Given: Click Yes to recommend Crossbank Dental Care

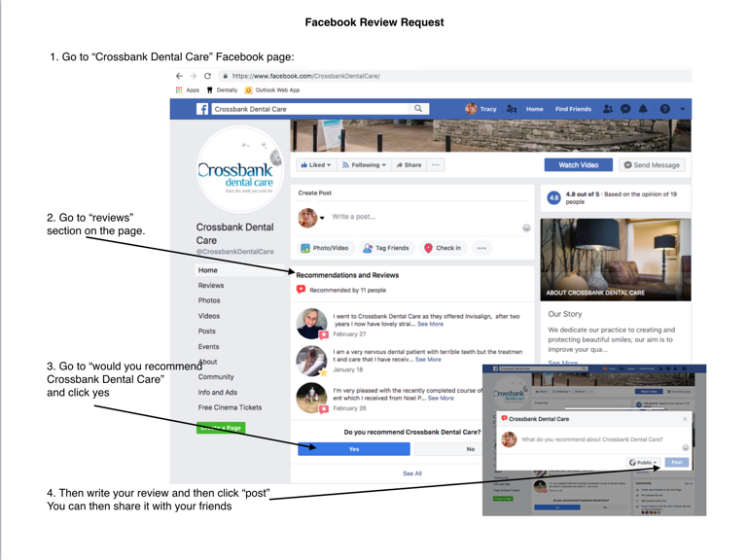Looking at the screenshot, I should (353, 449).
